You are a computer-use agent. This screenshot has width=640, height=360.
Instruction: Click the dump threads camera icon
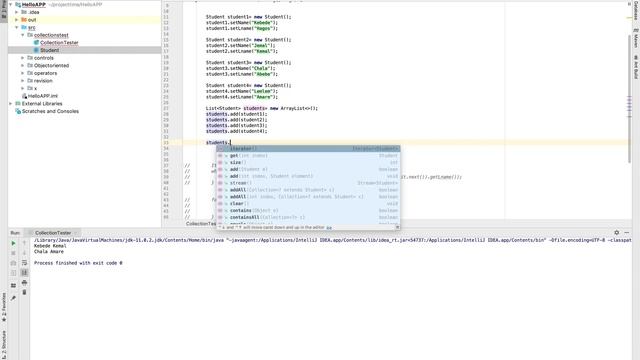[13, 263]
